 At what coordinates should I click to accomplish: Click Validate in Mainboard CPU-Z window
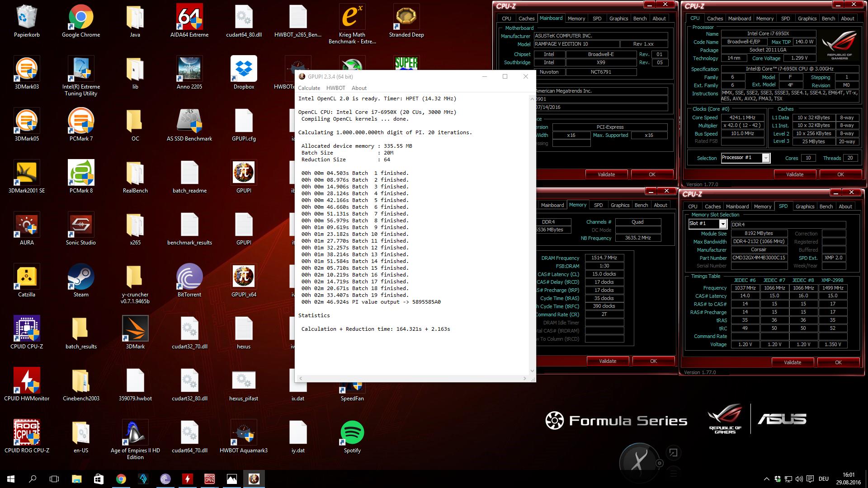(606, 174)
